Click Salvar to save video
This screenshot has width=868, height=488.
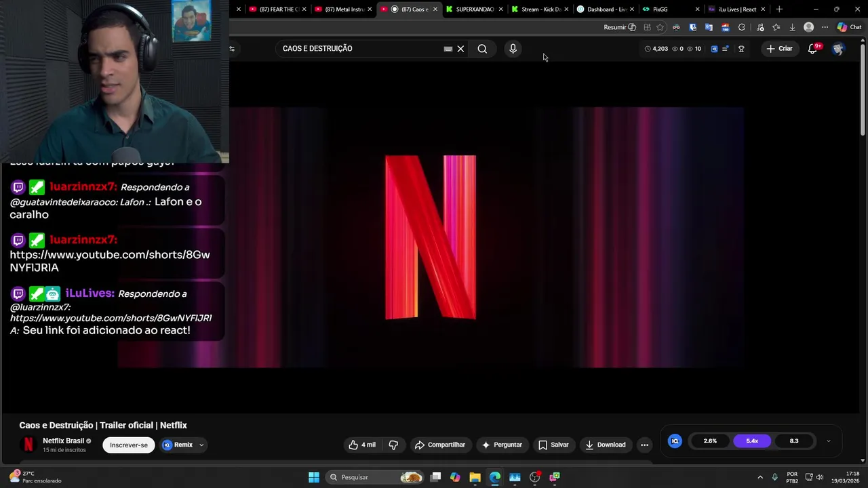click(553, 445)
